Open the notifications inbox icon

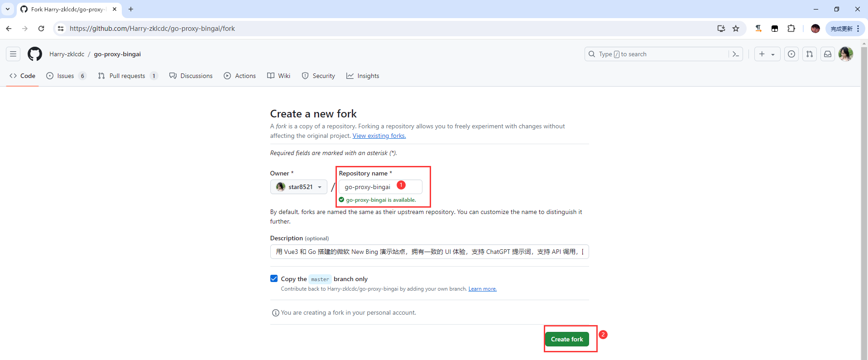coord(828,54)
